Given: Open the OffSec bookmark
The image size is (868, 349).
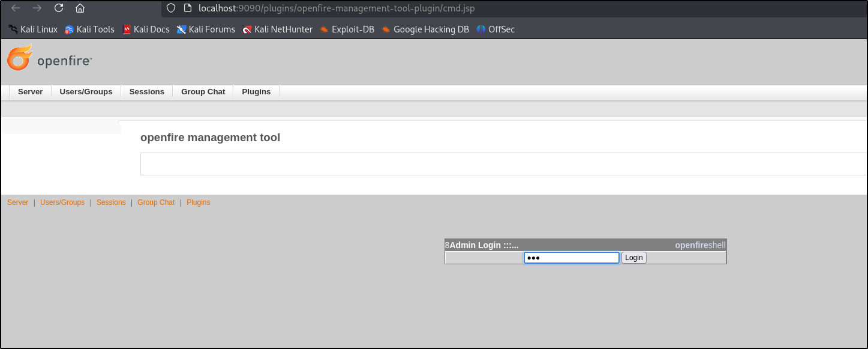Looking at the screenshot, I should [495, 29].
